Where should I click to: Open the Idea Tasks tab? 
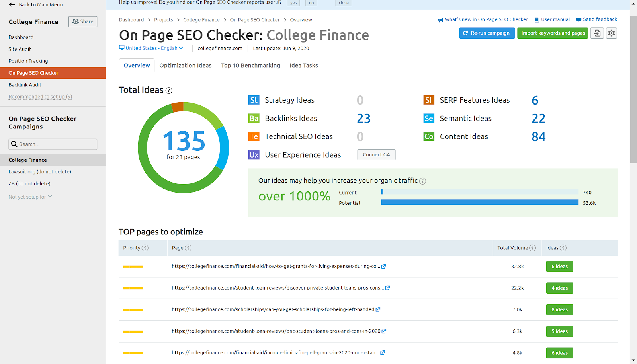pos(304,65)
